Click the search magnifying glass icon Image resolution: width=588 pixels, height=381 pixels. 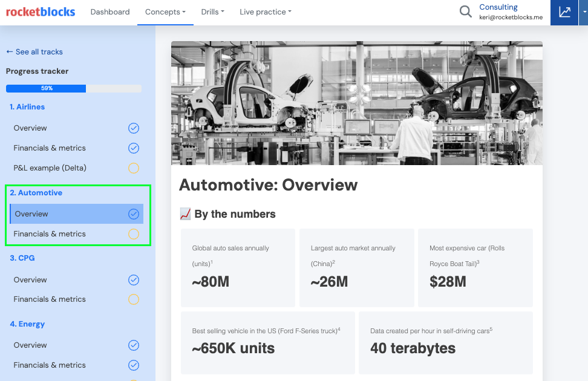click(x=465, y=11)
